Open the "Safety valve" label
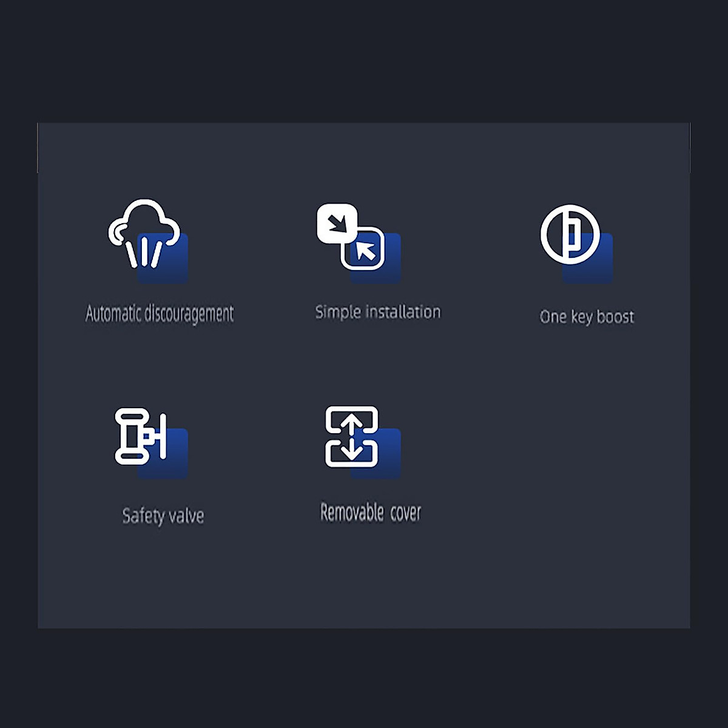 [163, 516]
